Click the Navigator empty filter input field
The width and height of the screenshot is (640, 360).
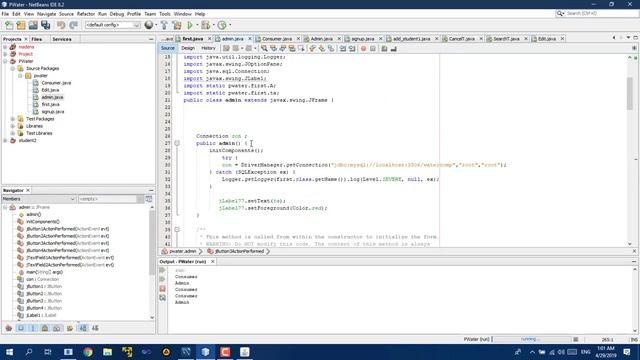[108, 199]
